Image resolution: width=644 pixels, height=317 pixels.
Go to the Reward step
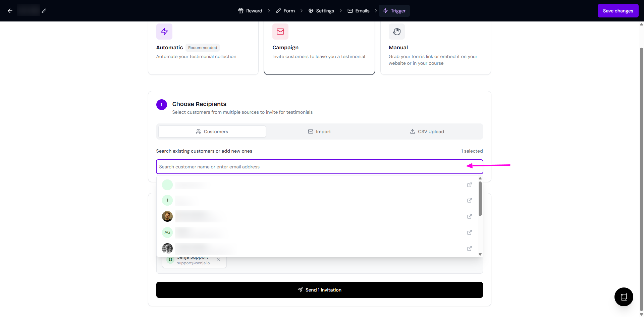click(x=250, y=11)
